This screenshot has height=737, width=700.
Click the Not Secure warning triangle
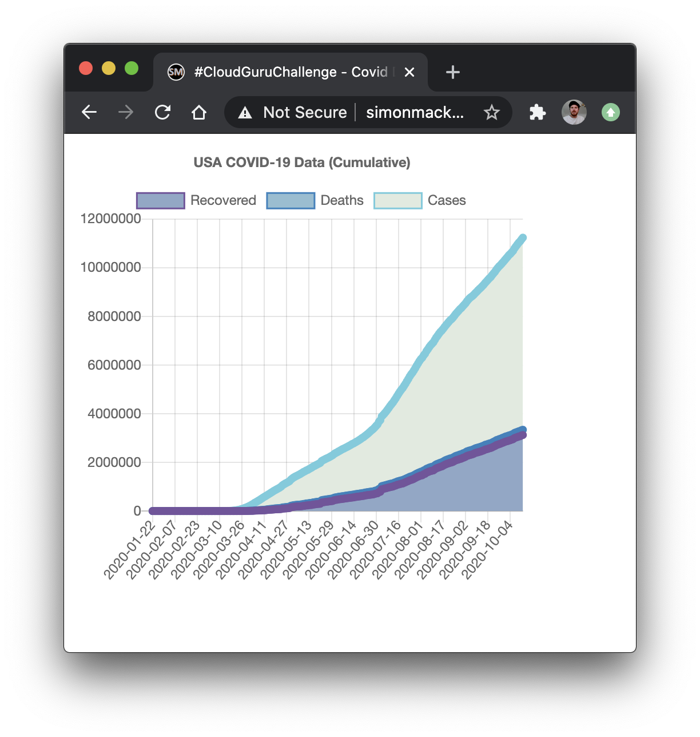click(245, 112)
